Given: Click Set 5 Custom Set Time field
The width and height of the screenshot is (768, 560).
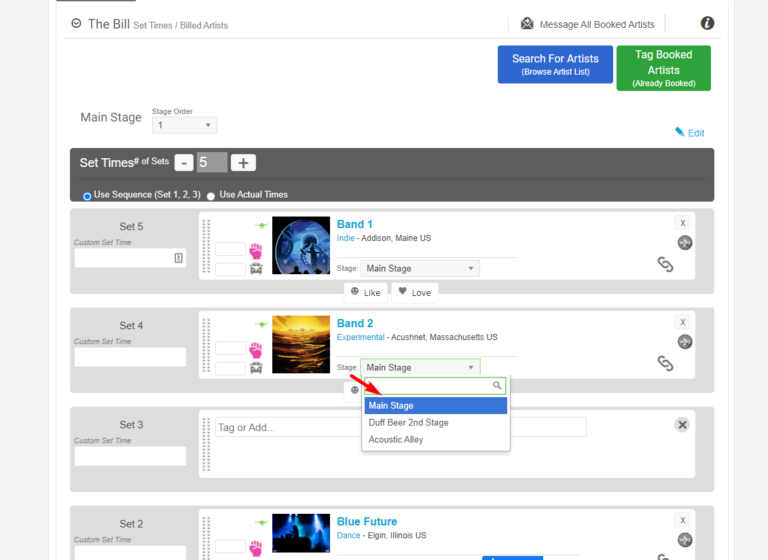Looking at the screenshot, I should (x=130, y=258).
